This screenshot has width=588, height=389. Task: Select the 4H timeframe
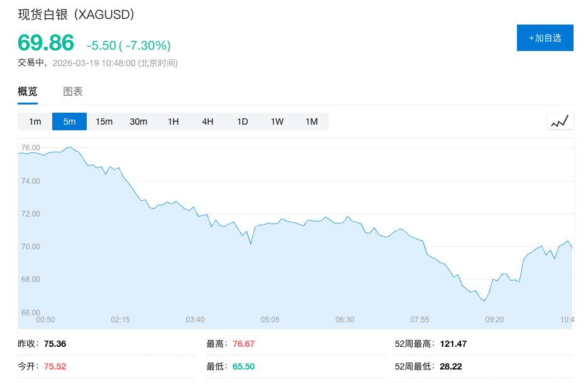[208, 121]
